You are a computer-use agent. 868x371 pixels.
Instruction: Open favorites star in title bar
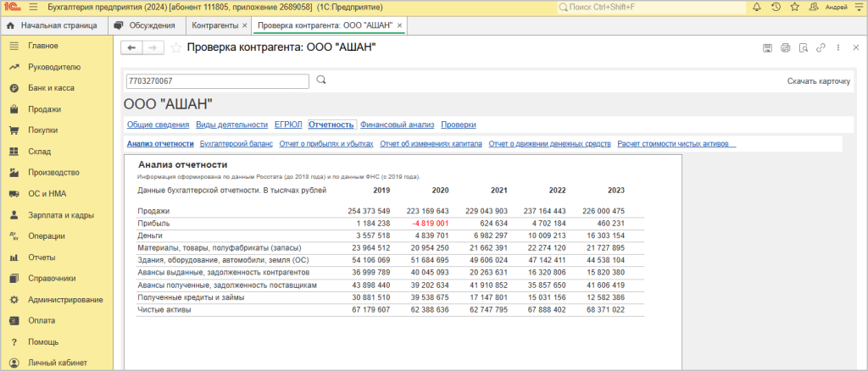pos(794,7)
